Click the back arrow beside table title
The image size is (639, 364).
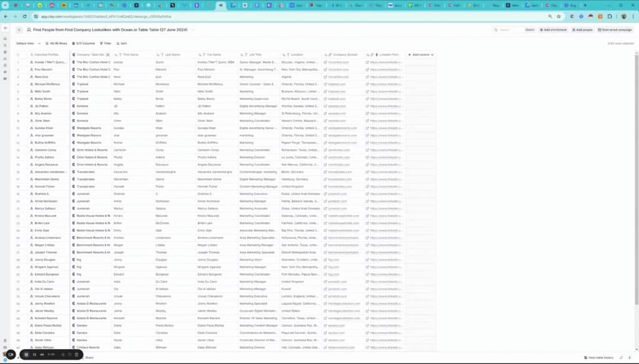pyautogui.click(x=19, y=29)
